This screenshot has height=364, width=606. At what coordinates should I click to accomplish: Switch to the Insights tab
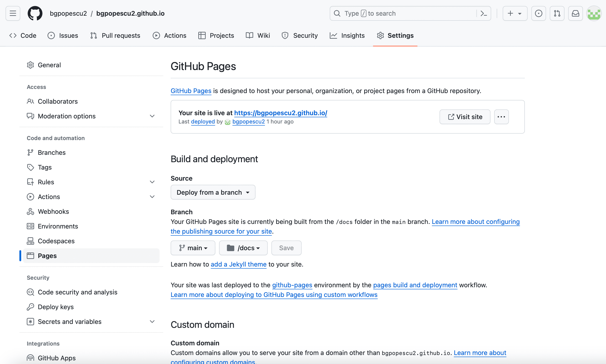[x=347, y=35]
